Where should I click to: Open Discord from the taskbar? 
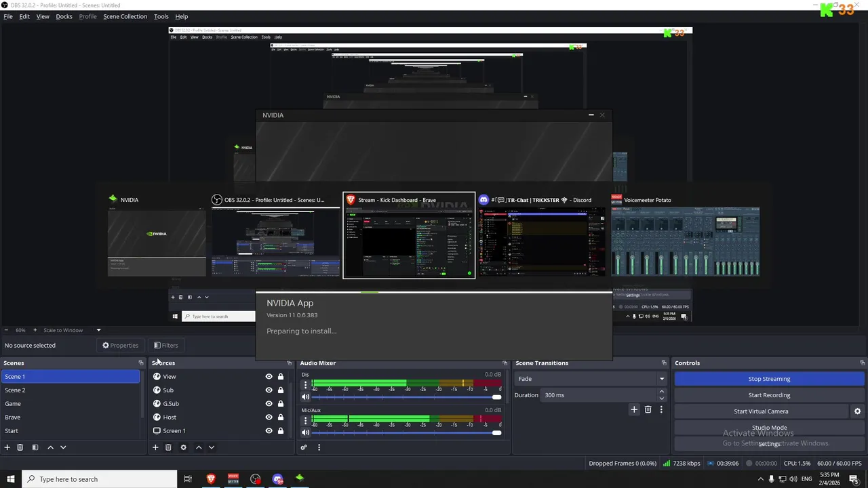pos(277,479)
